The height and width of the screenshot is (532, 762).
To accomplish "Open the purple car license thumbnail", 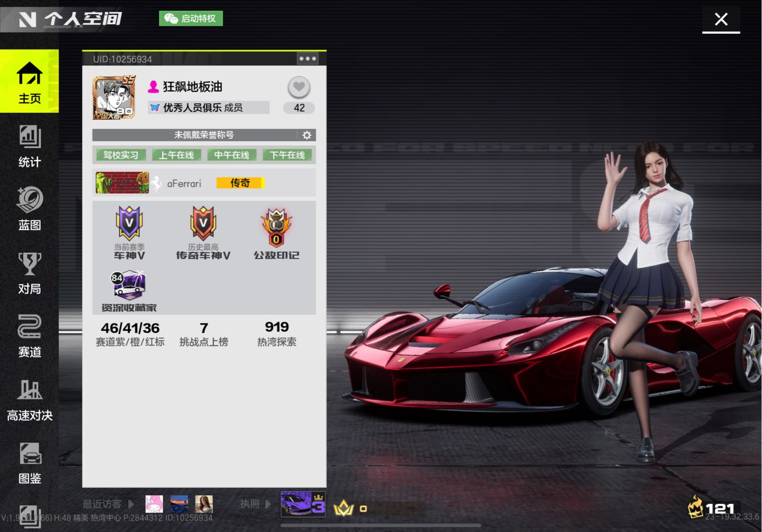I will tap(302, 504).
